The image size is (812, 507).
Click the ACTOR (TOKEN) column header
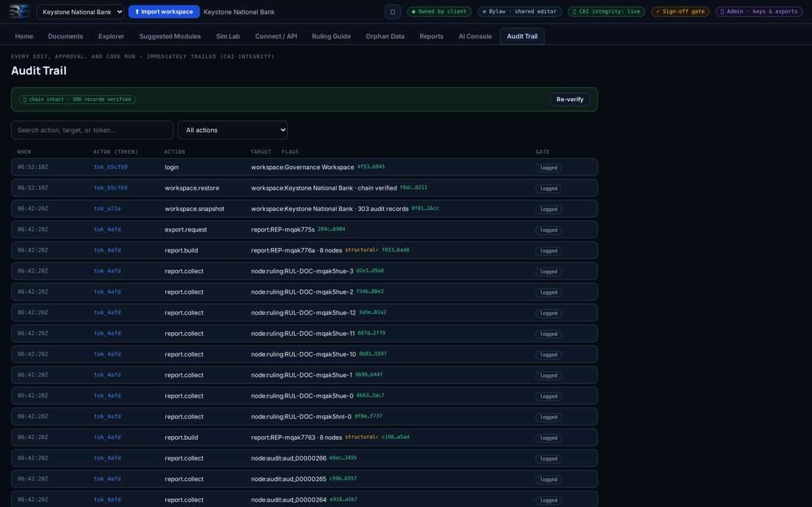click(115, 152)
